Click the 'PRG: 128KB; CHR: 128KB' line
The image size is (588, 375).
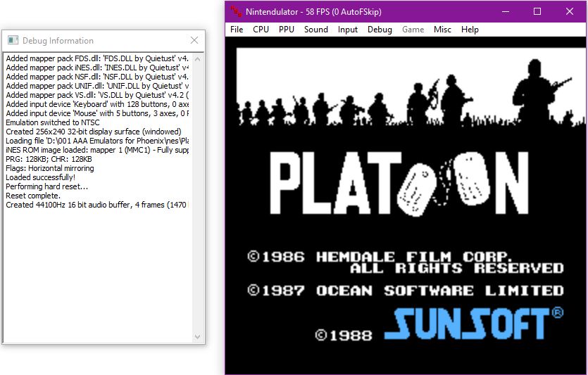point(49,159)
